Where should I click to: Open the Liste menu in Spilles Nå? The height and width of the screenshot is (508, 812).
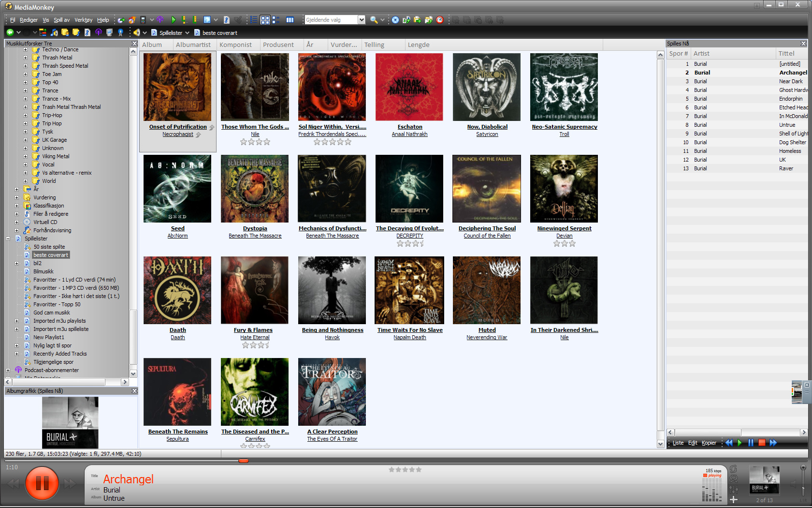pyautogui.click(x=678, y=443)
